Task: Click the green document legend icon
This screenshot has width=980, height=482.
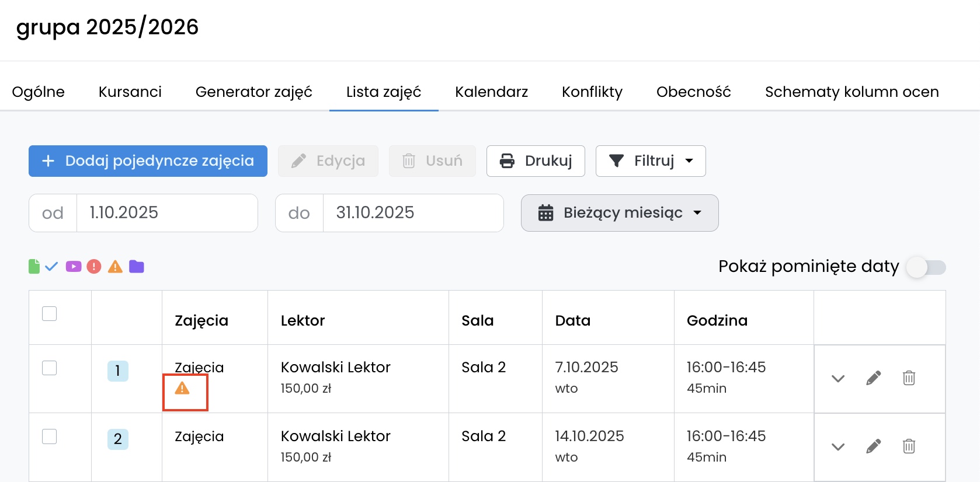Action: pyautogui.click(x=34, y=267)
